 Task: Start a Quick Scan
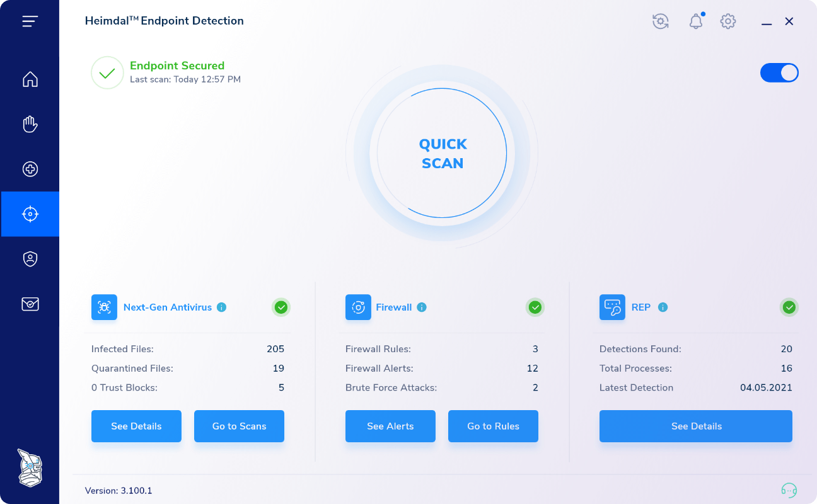443,153
